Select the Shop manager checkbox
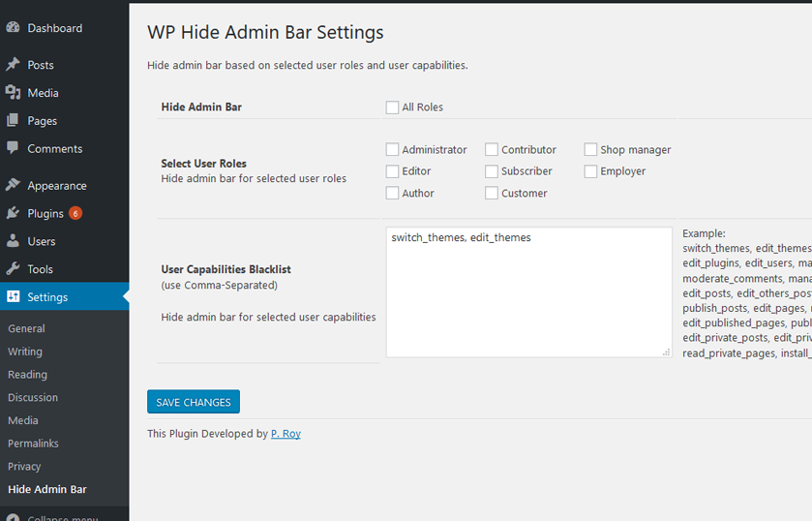 click(590, 150)
